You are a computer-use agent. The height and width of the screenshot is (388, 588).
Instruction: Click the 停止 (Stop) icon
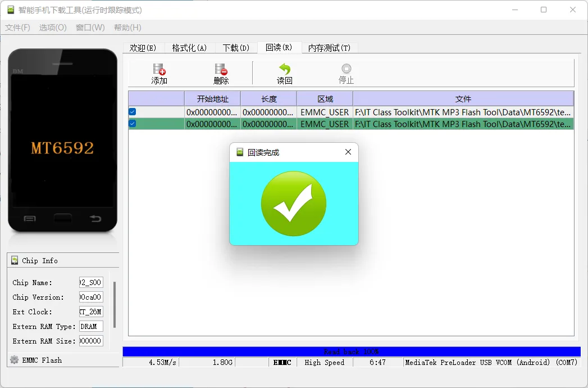[346, 69]
